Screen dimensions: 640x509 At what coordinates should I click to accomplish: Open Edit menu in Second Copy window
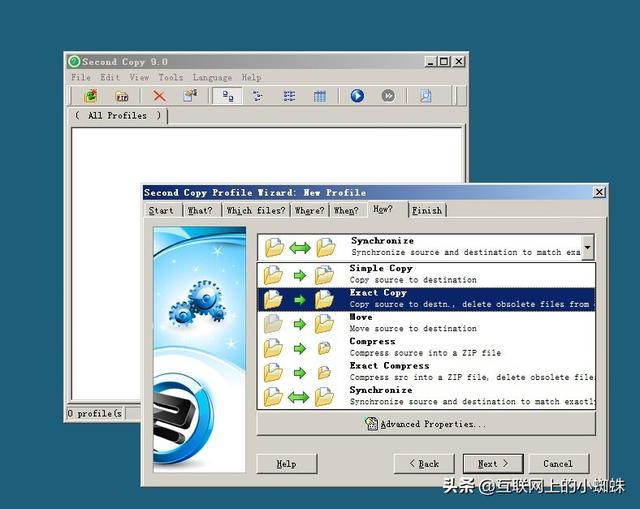(x=110, y=77)
